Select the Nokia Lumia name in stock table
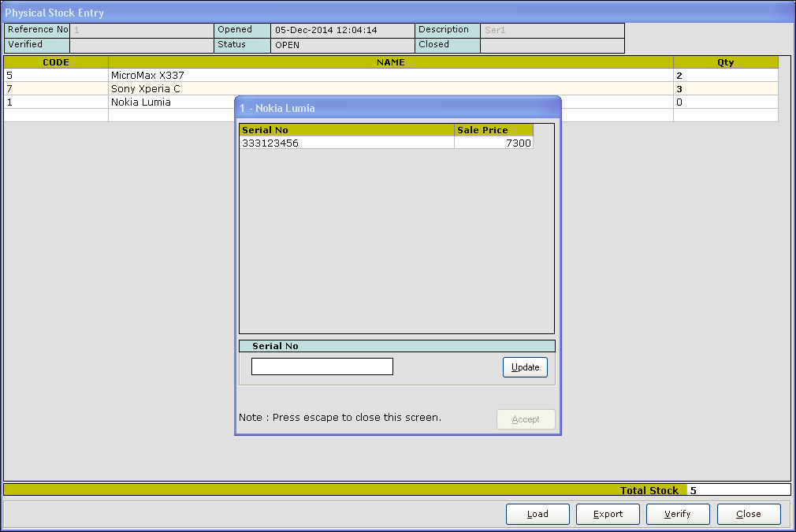 point(140,102)
